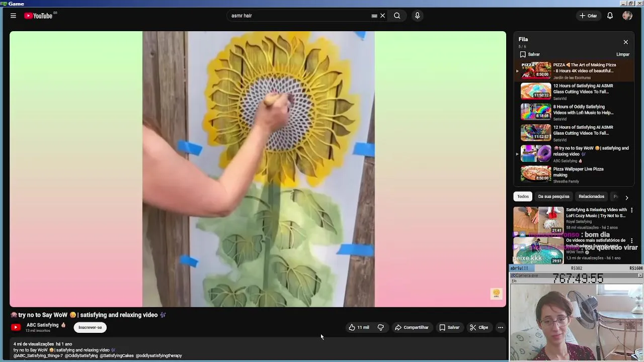Open the 29:51 WOW Tech video thumbnail
The height and width of the screenshot is (362, 644).
click(538, 250)
